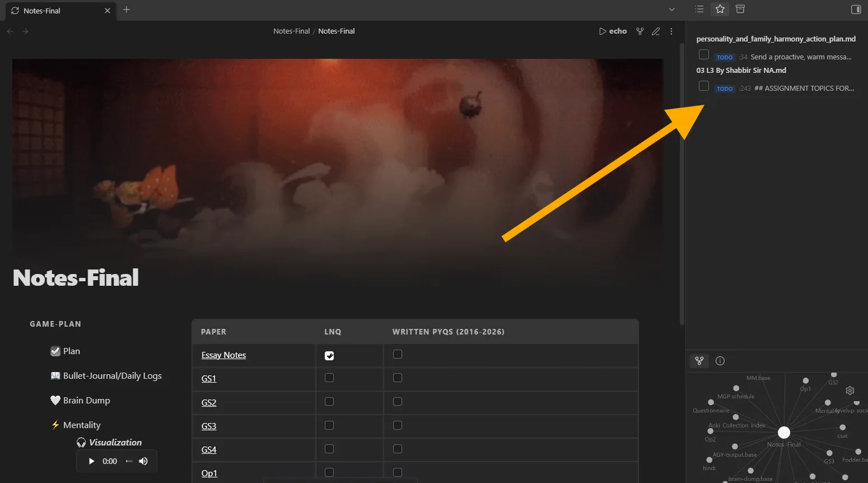The image size is (868, 483).
Task: Open '03 L3 By Shabbir Sir NA.md' file
Action: pos(741,71)
